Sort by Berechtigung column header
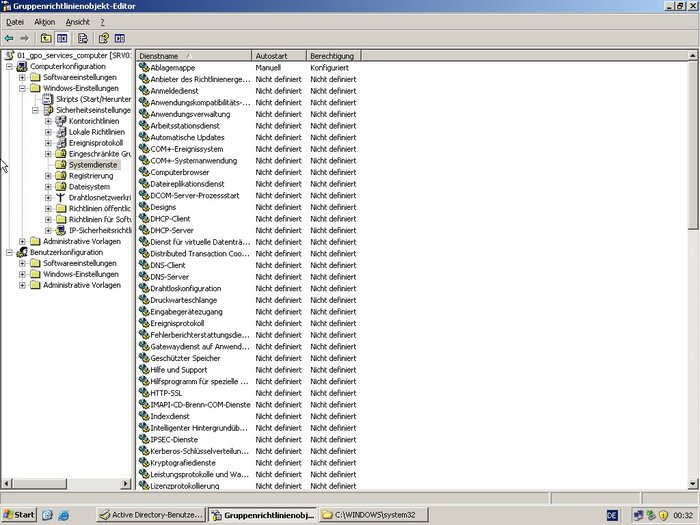The image size is (700, 525). [334, 56]
